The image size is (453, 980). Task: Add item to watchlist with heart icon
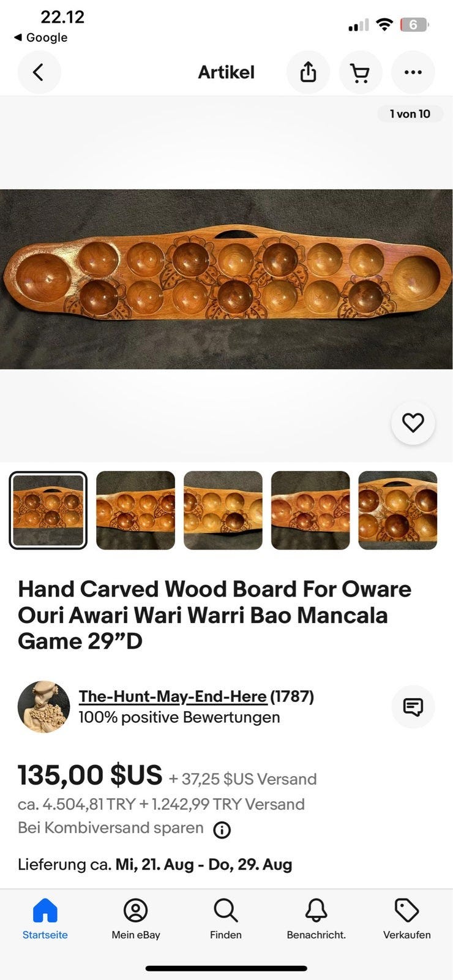pyautogui.click(x=413, y=423)
